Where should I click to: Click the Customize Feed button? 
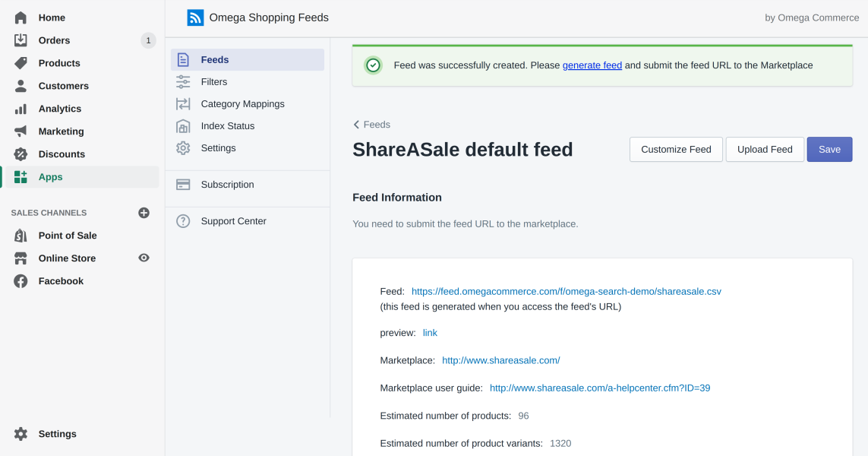tap(676, 150)
